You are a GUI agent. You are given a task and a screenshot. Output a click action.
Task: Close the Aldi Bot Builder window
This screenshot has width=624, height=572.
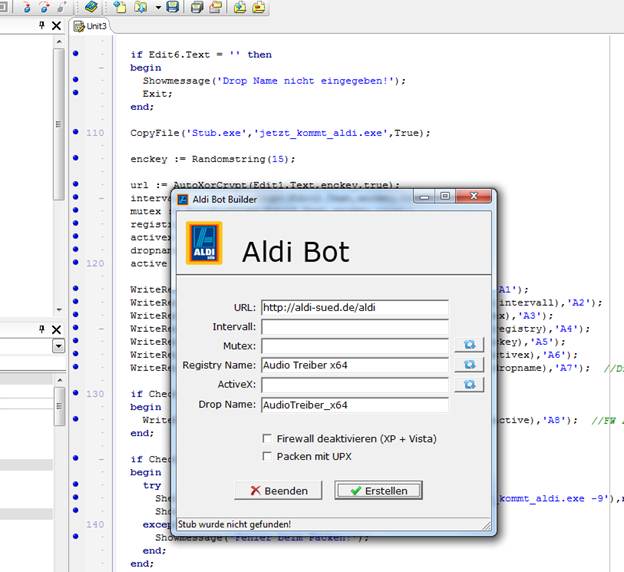474,196
